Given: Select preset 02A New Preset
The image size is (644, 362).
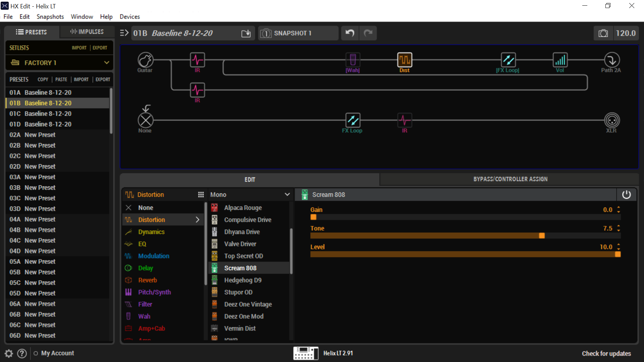Looking at the screenshot, I should pos(57,135).
